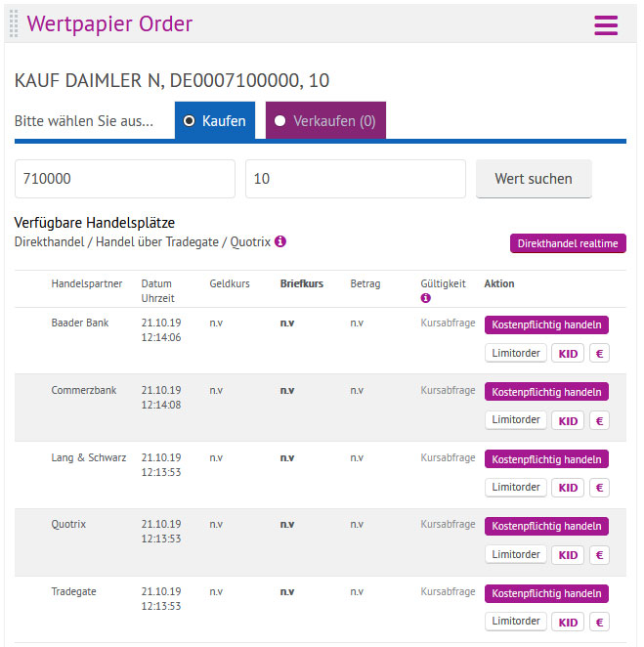Click the quantity field containing 10
Viewport: 644px width, 647px height.
(356, 179)
